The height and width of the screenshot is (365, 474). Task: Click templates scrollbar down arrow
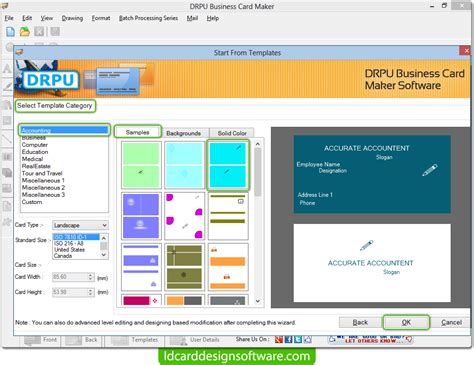258,301
